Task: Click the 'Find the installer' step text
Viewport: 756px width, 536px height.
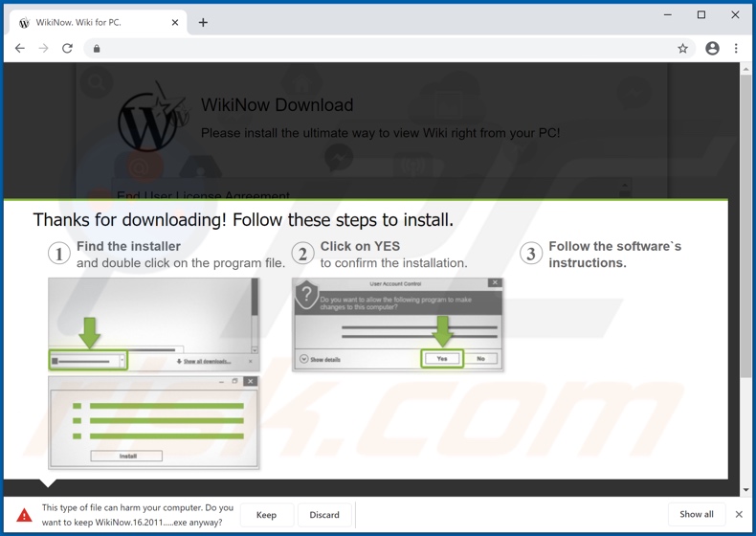Action: (128, 246)
